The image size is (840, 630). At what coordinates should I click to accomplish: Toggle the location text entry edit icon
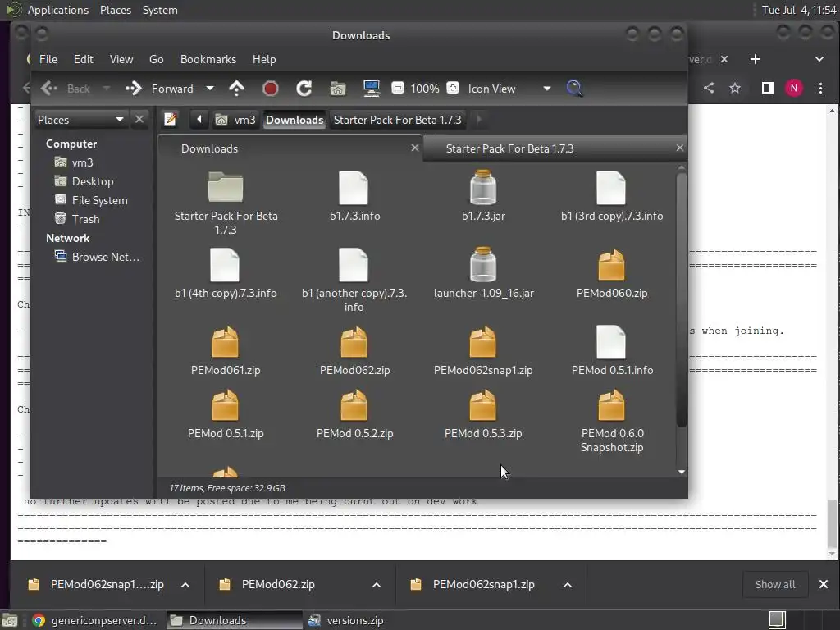coord(171,120)
